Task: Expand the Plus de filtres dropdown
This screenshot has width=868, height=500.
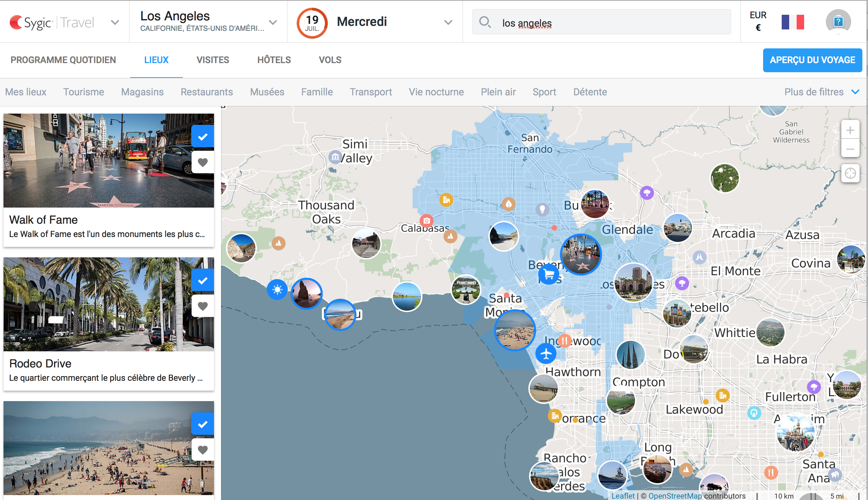Action: (821, 92)
